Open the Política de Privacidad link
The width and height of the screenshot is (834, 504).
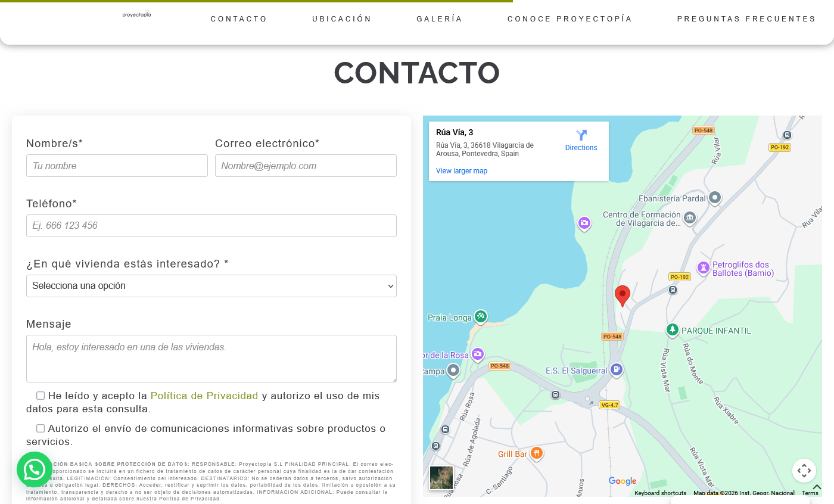[204, 396]
